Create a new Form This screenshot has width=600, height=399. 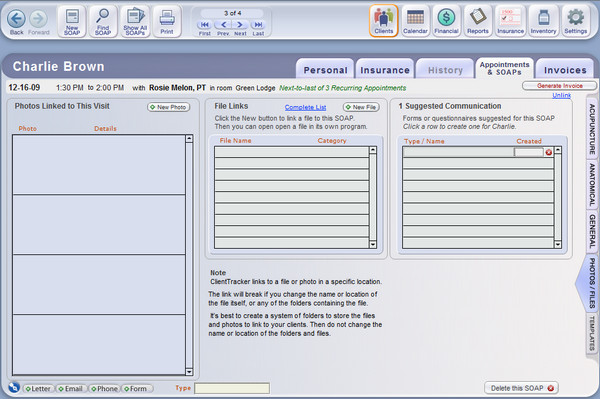[x=137, y=389]
